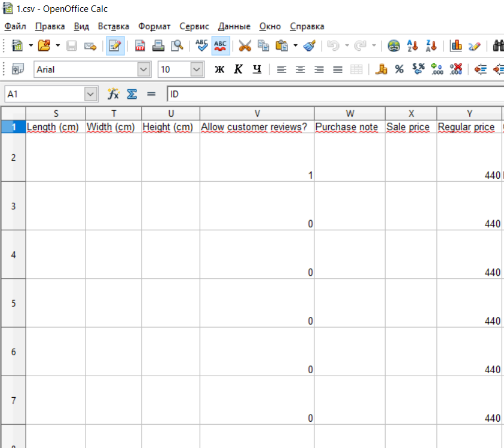Toggle Center Horizontally alignment icon
Screen dimensions: 504x448
[300, 69]
